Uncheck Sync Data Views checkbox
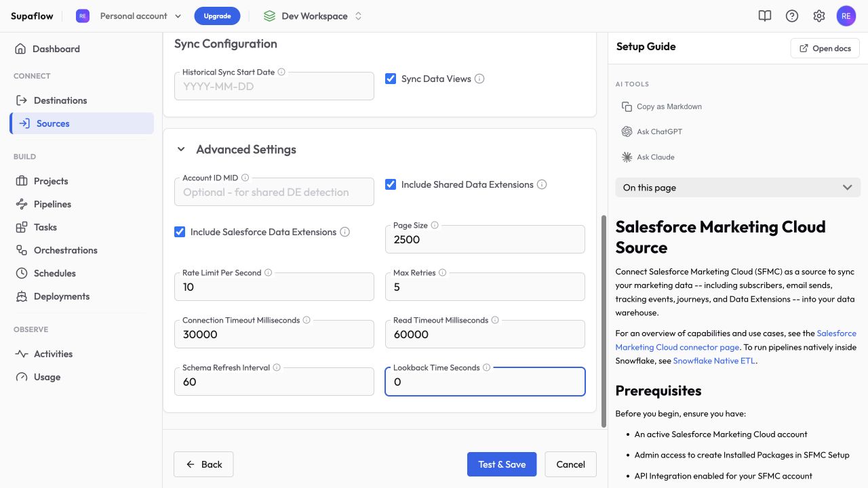This screenshot has height=488, width=868. point(391,79)
